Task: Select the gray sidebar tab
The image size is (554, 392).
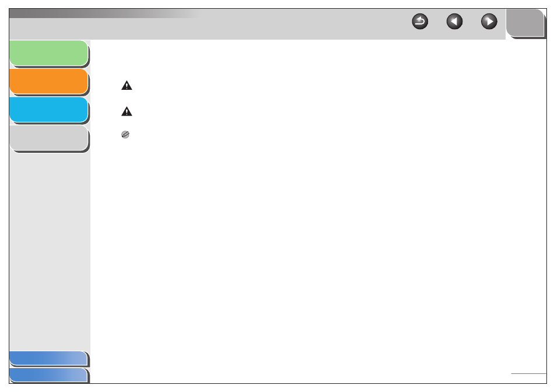Action: 49,138
